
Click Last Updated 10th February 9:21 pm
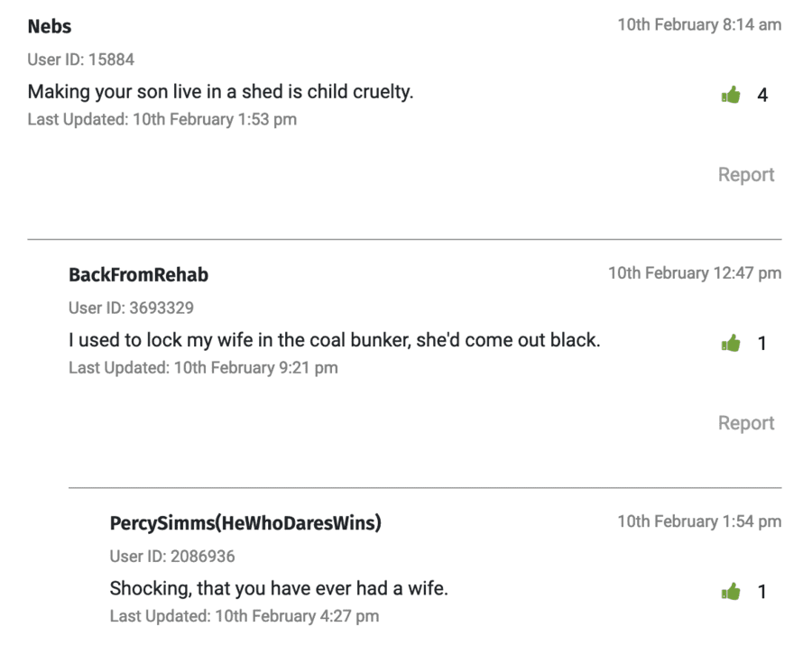[203, 368]
